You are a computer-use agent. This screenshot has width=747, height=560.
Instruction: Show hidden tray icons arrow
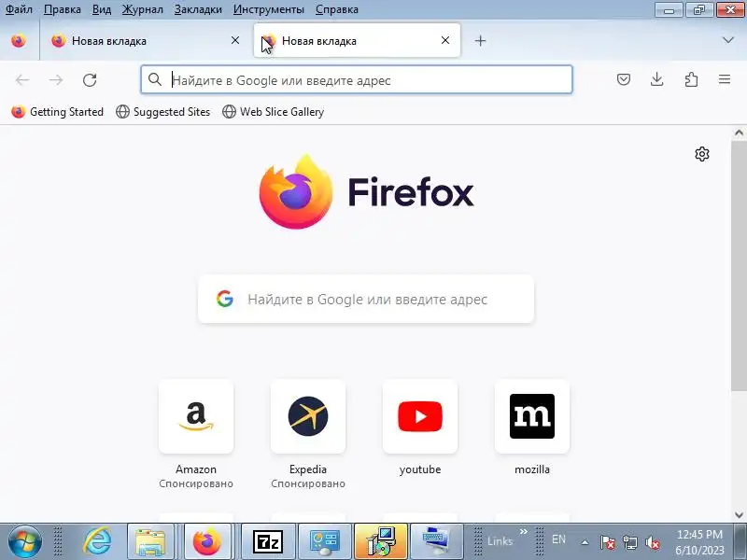585,542
